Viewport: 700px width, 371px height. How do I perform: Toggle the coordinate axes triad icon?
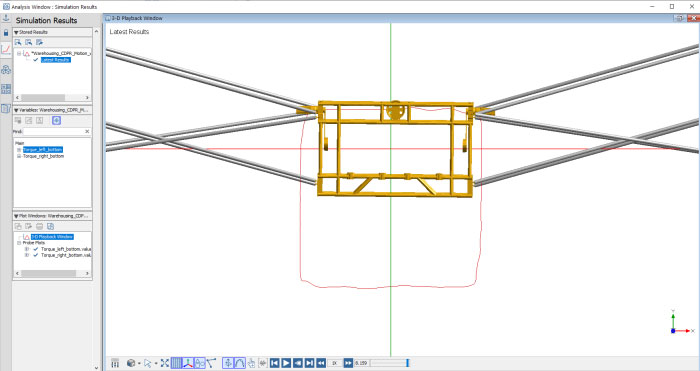188,363
